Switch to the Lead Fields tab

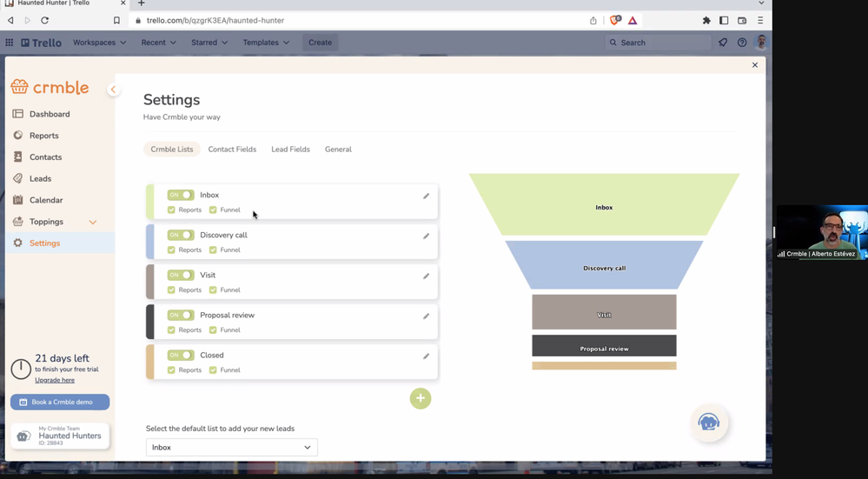(290, 150)
